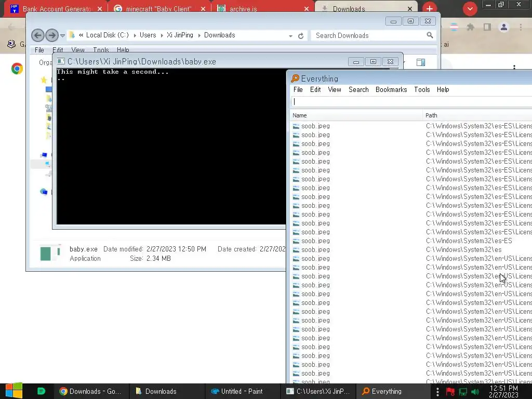This screenshot has width=532, height=399.
Task: Open a new Chrome tab with plus button
Action: tap(430, 8)
